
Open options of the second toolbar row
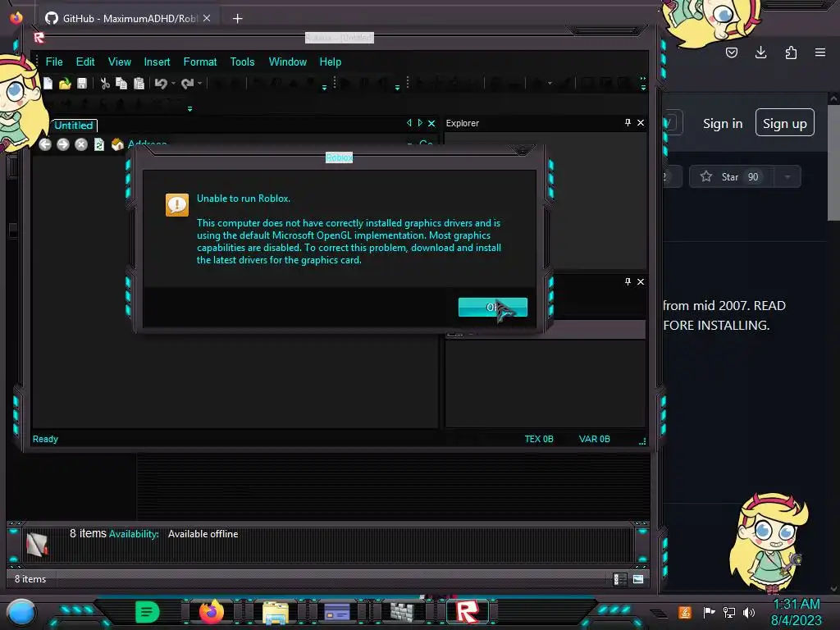189,109
